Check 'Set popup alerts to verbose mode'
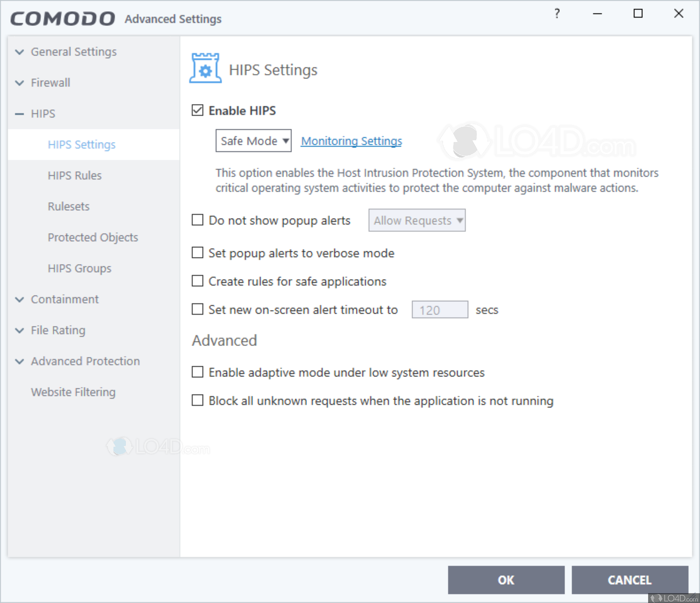This screenshot has width=700, height=603. 198,253
